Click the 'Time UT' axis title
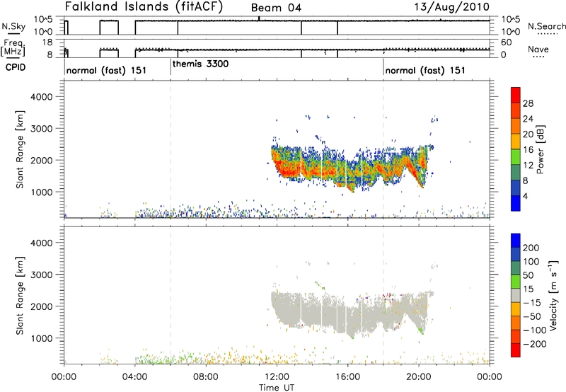This screenshot has width=566, height=392. click(277, 388)
